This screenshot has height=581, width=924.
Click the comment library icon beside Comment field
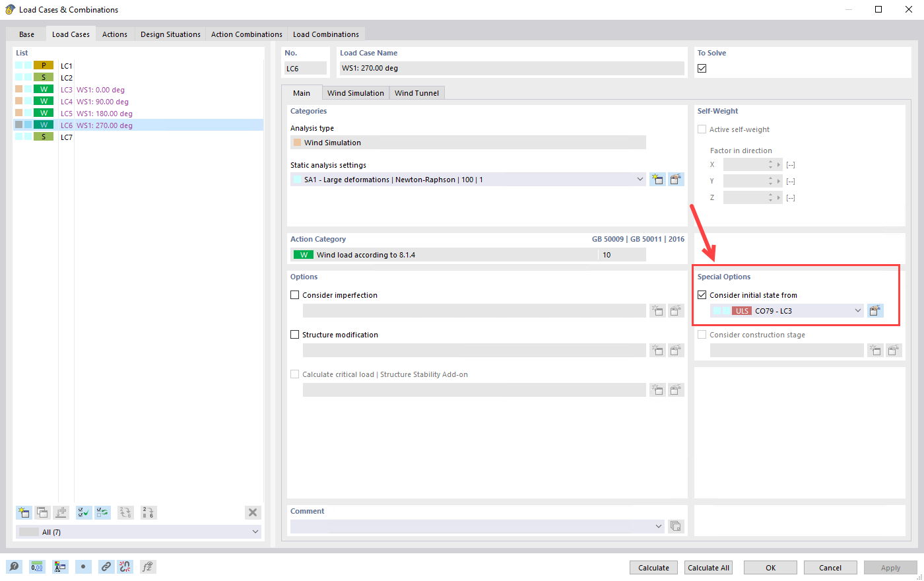coord(676,526)
